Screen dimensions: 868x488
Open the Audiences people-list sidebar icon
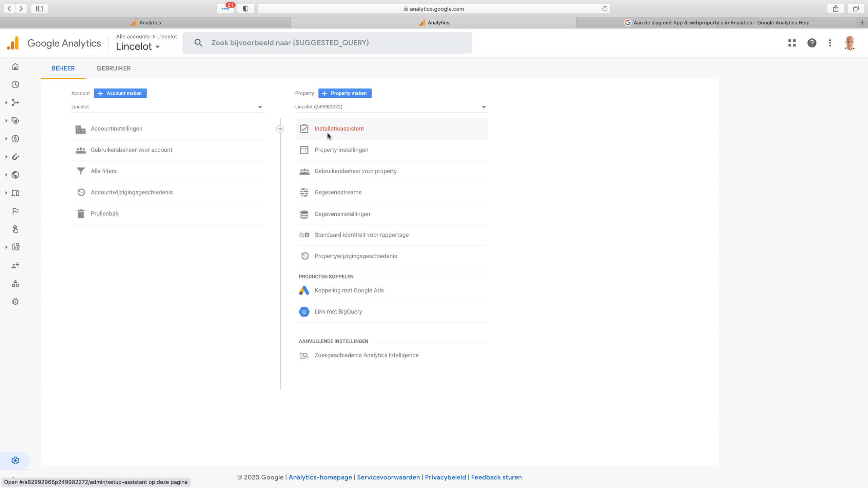pos(15,265)
